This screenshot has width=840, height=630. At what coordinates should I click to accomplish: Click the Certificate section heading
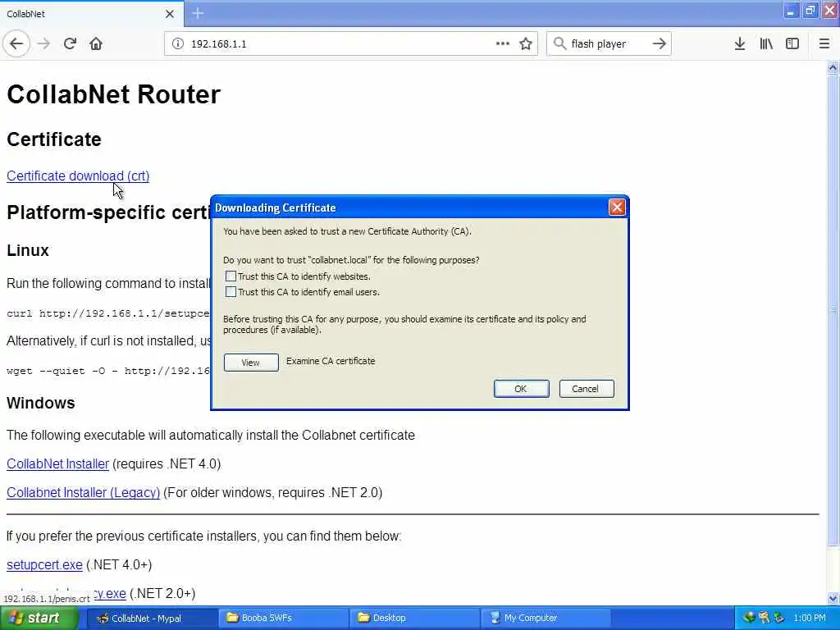point(54,139)
